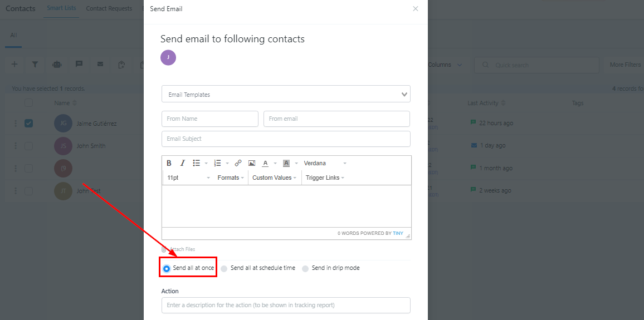The height and width of the screenshot is (320, 644).
Task: Toggle bold formatting in editor
Action: click(169, 163)
